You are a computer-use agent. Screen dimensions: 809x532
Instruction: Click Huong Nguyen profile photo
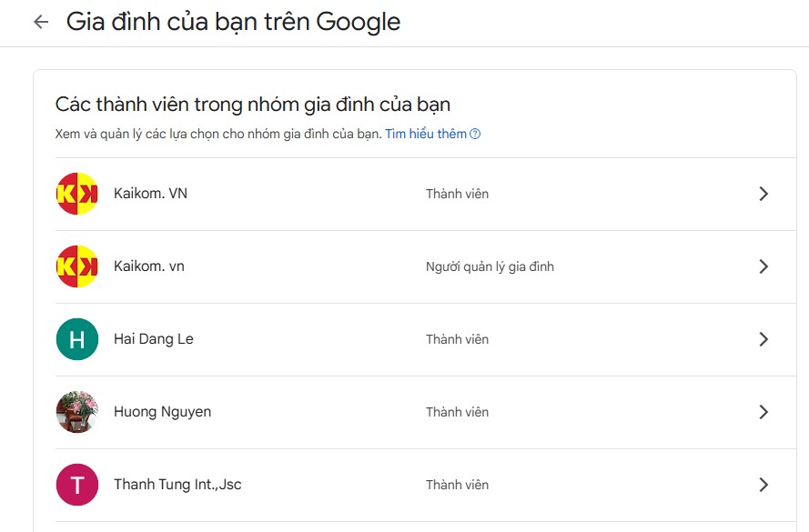(77, 412)
